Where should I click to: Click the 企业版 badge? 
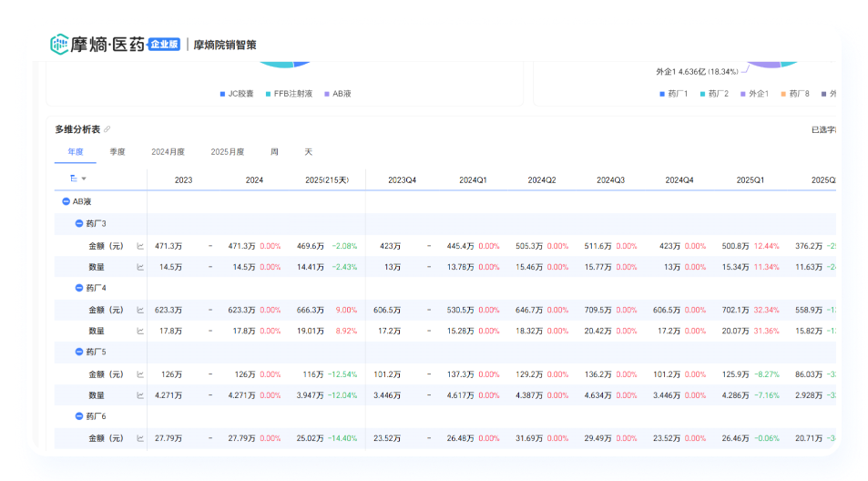[x=165, y=45]
